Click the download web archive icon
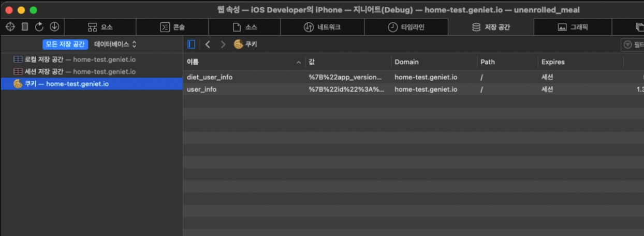The width and height of the screenshot is (644, 236). pyautogui.click(x=54, y=27)
